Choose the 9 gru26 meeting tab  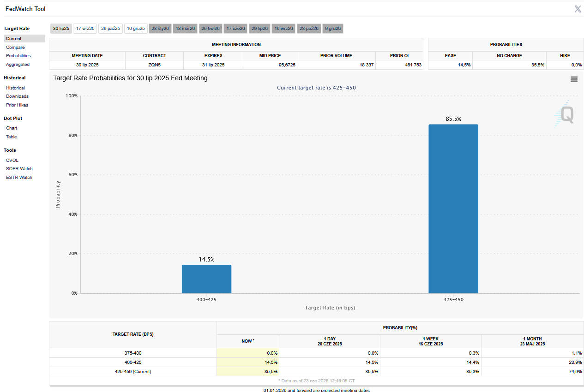pyautogui.click(x=333, y=29)
